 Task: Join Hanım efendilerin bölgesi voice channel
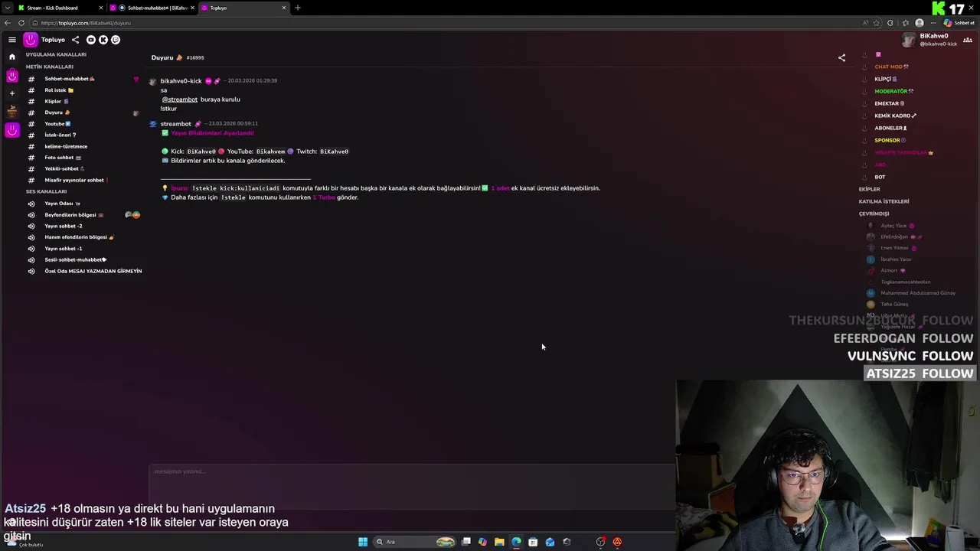(x=80, y=237)
